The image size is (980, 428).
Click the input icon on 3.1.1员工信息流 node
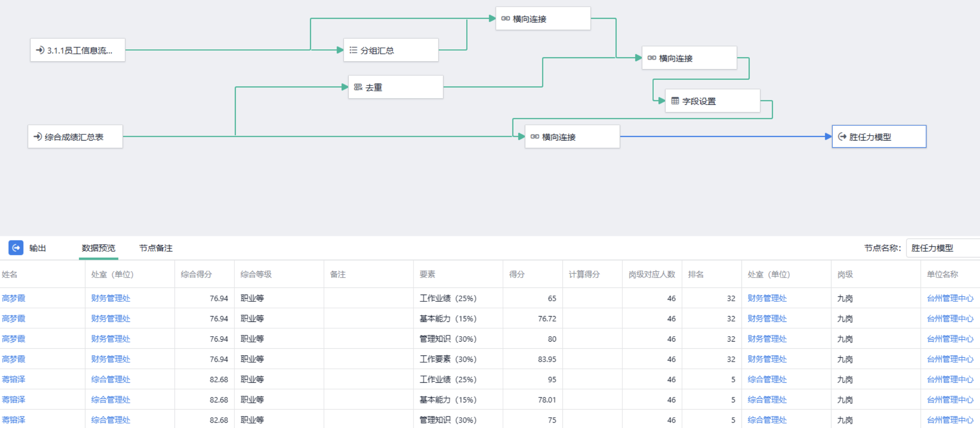[40, 50]
